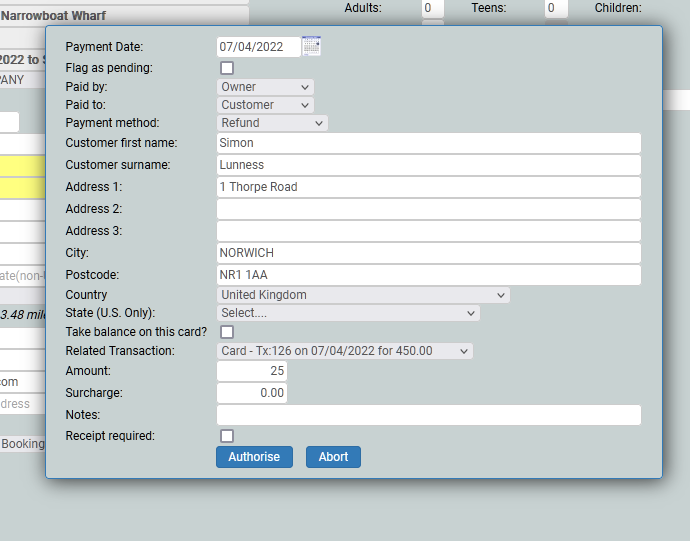Select the Amount field

point(252,371)
